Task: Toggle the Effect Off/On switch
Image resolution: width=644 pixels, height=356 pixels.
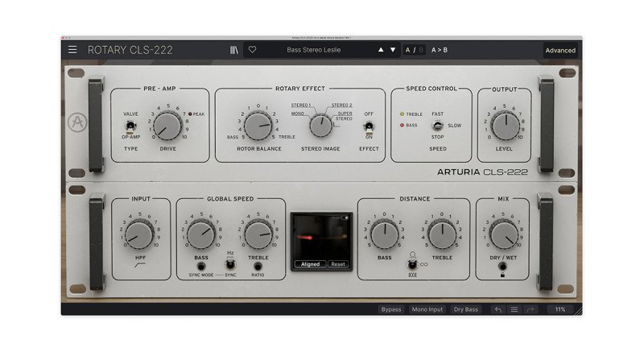Action: (x=369, y=126)
